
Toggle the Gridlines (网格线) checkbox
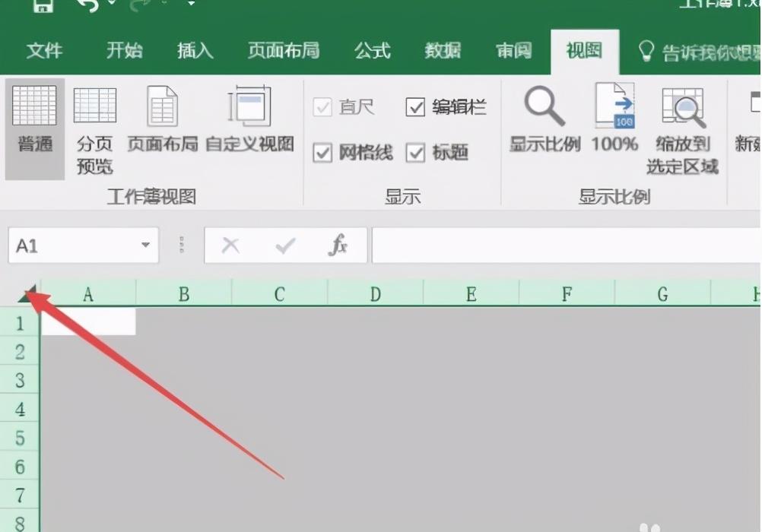(x=322, y=153)
